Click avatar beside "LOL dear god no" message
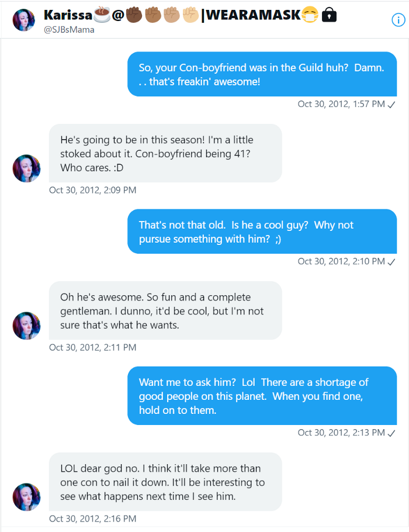 point(26,497)
